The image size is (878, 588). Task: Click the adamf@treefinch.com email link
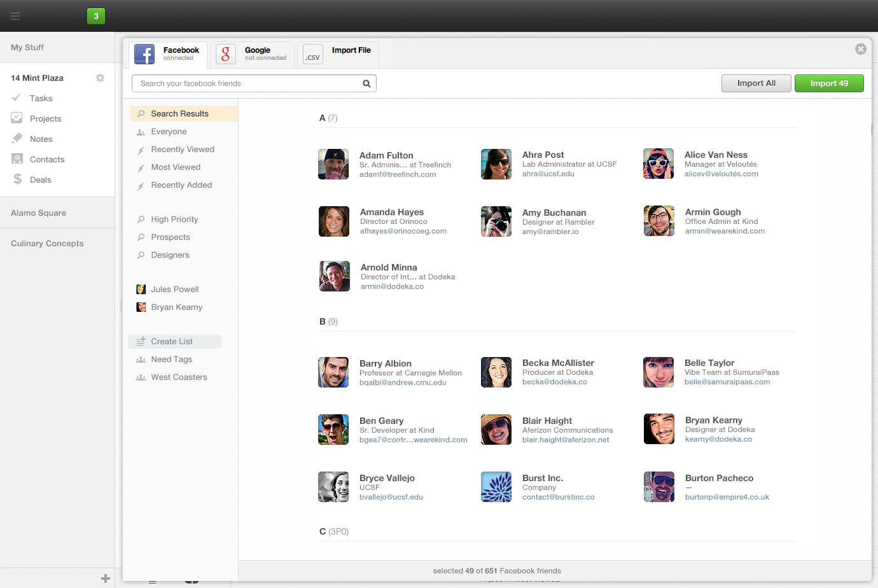click(398, 174)
